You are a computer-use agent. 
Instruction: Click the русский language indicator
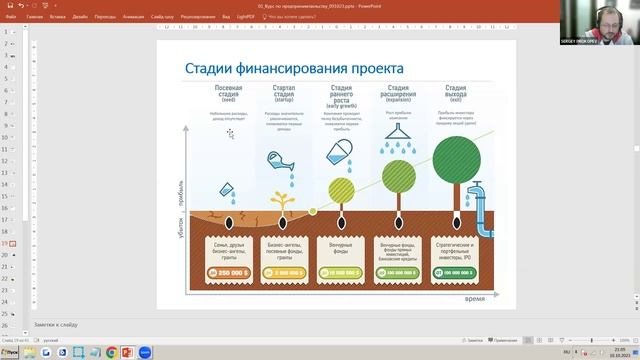51,340
